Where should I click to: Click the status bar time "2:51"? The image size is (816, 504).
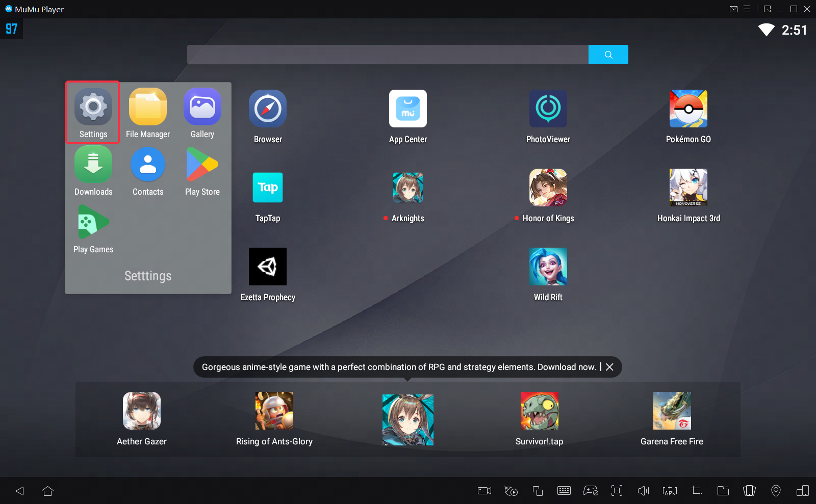tap(795, 30)
